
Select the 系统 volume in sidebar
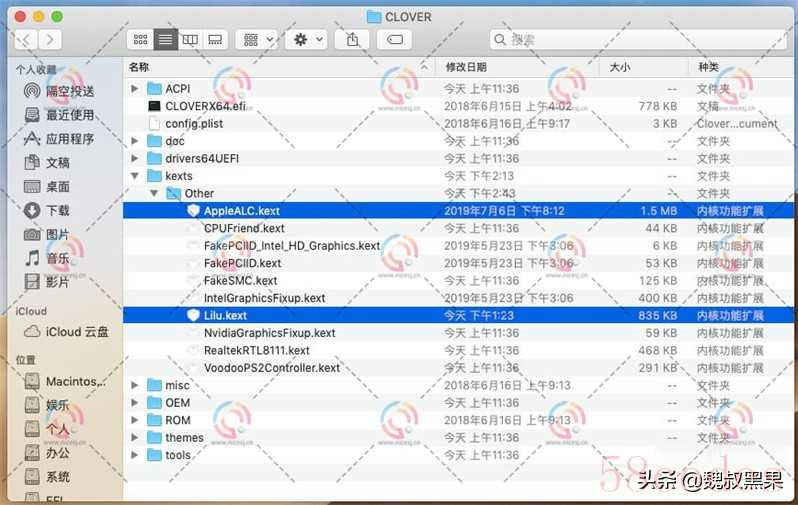pos(47,477)
